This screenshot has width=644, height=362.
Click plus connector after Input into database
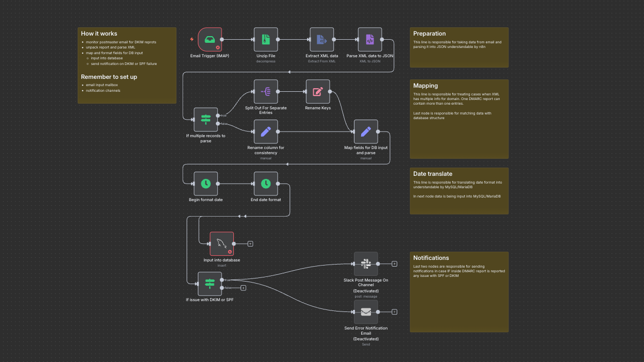click(250, 244)
